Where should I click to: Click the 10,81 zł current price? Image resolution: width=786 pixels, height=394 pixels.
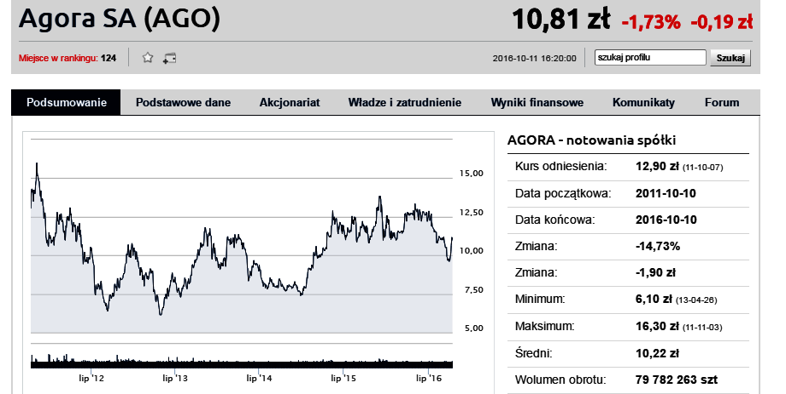pyautogui.click(x=561, y=20)
